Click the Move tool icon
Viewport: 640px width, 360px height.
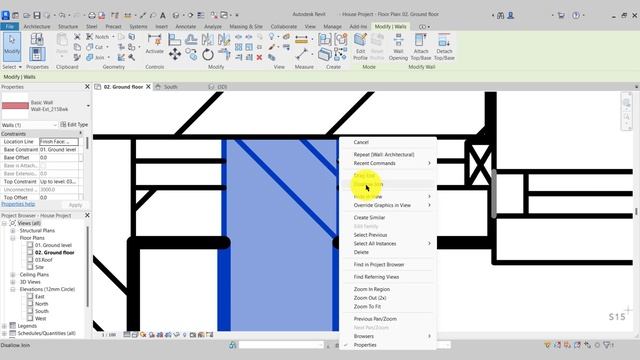(x=175, y=54)
